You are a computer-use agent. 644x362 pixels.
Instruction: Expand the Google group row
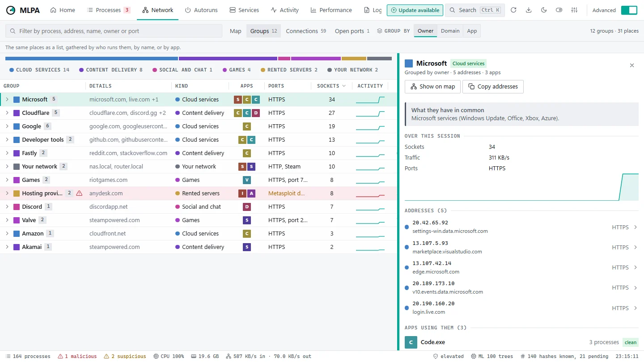tap(7, 126)
